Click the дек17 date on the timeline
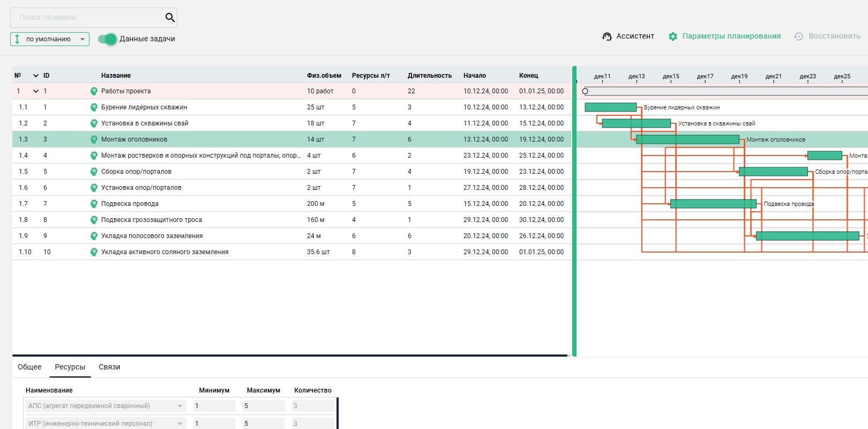 (x=705, y=76)
